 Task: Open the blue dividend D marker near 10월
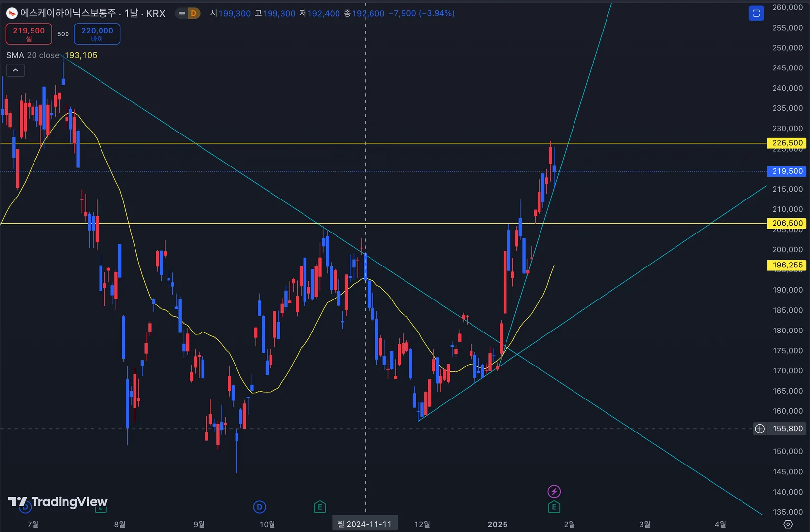click(x=260, y=507)
